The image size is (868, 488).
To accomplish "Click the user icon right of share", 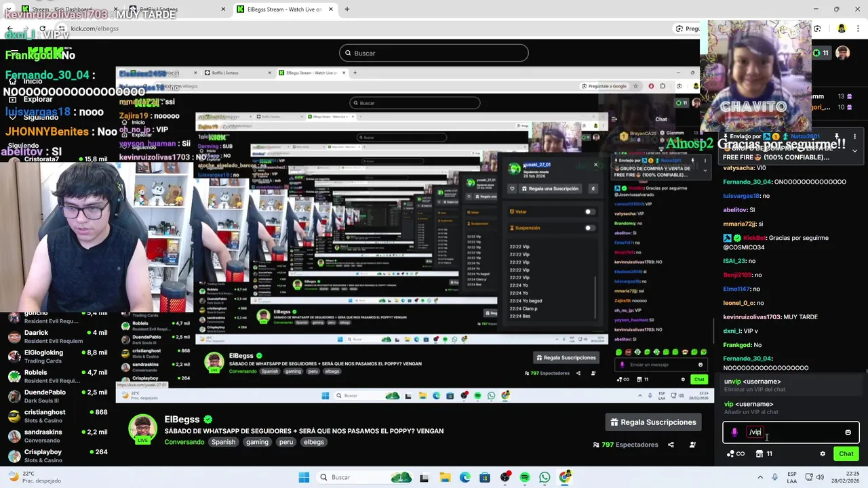I will click(692, 445).
